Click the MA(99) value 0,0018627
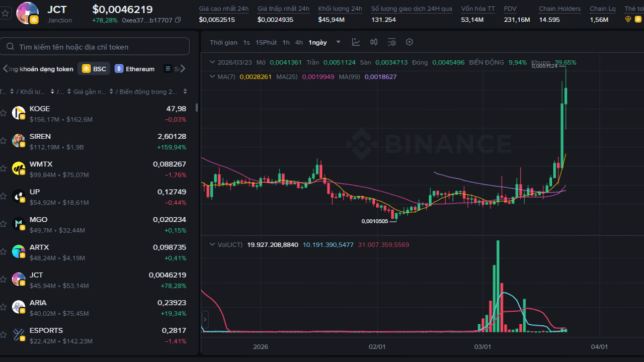The width and height of the screenshot is (644, 362). tap(380, 76)
